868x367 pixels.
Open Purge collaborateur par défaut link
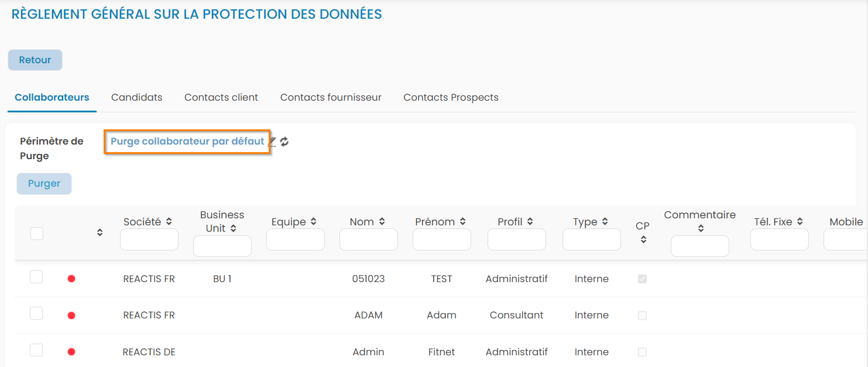tap(187, 142)
